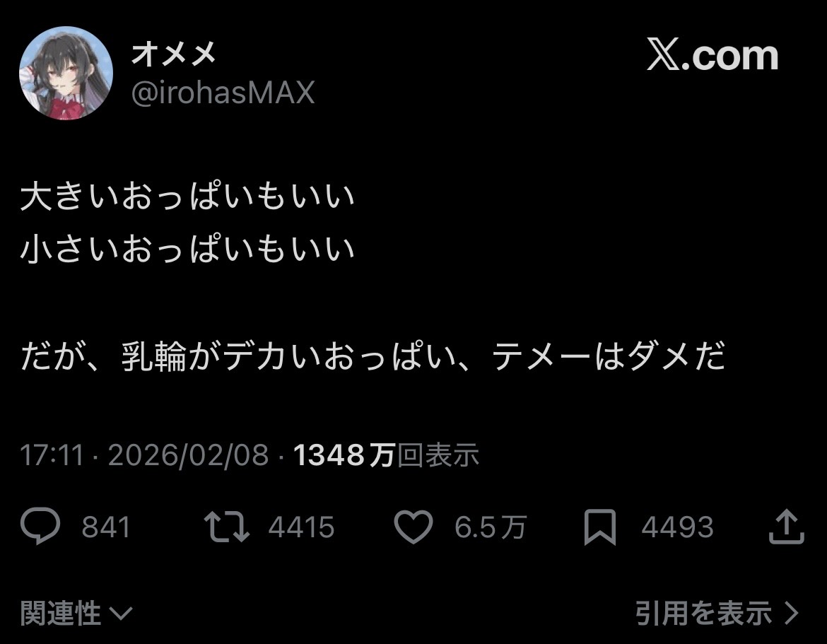Click the tweet line 大きいおっぱいもいい
The width and height of the screenshot is (827, 644).
click(187, 197)
